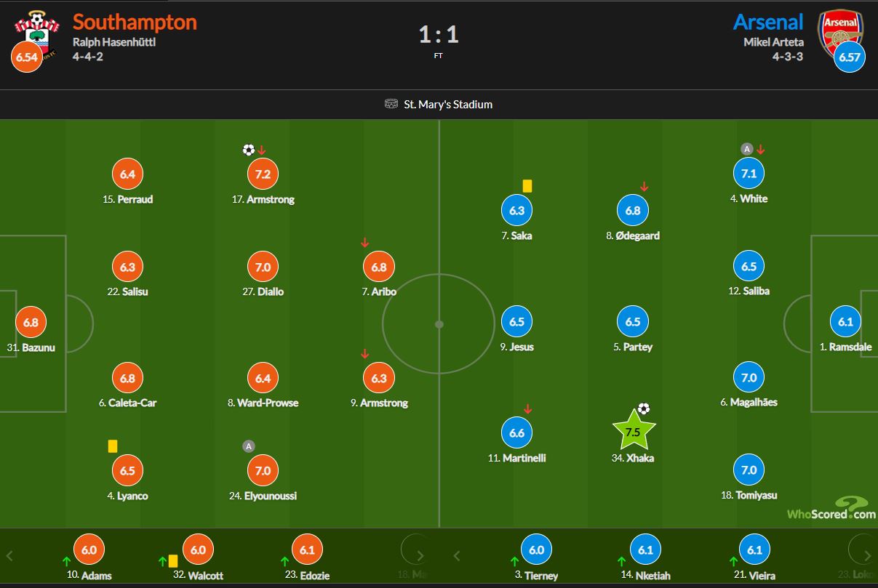The height and width of the screenshot is (588, 878).
Task: Click the assist icon above White
Action: coord(746,149)
